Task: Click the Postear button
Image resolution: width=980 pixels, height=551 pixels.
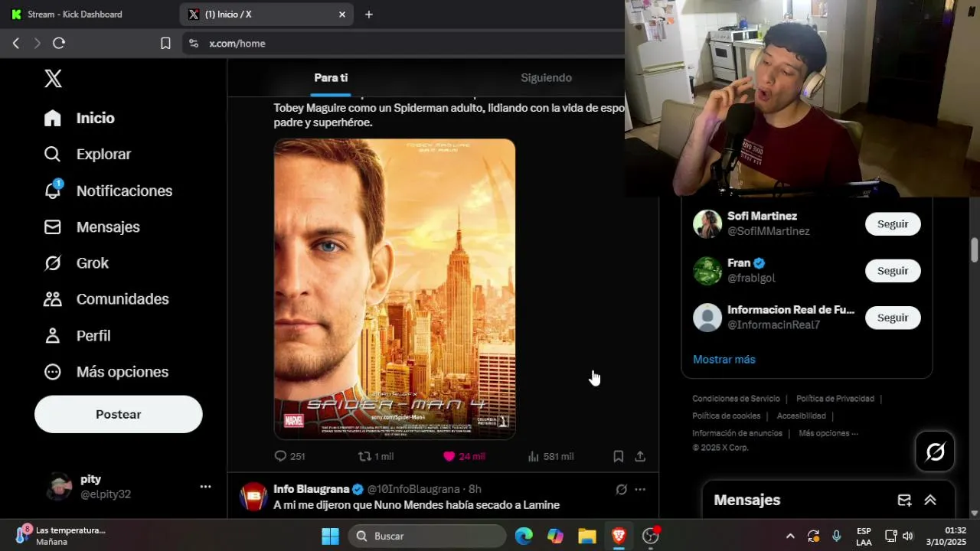Action: 119,414
